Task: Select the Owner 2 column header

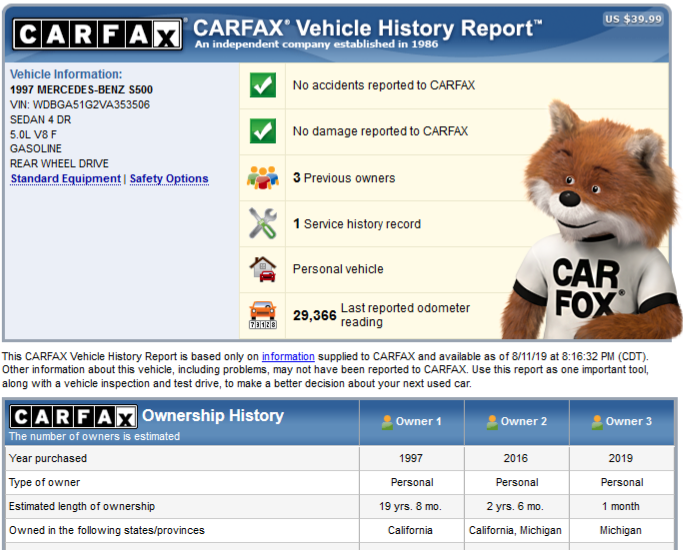Action: [x=517, y=422]
